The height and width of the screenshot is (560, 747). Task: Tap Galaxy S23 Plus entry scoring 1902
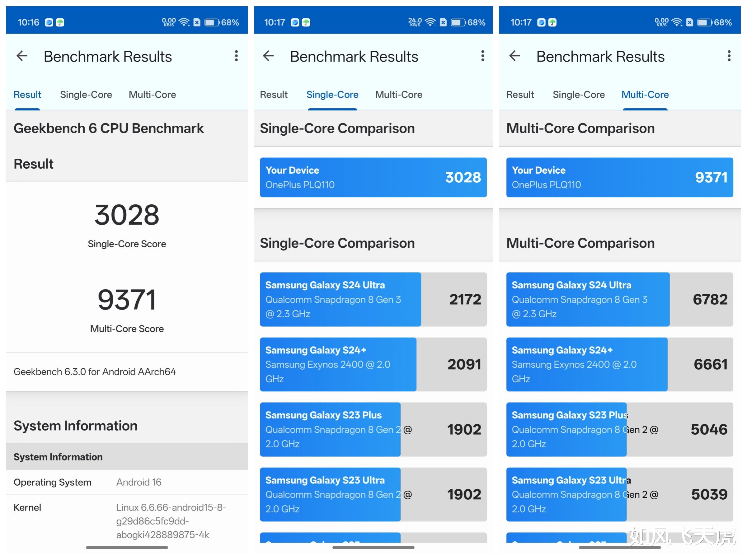(373, 429)
